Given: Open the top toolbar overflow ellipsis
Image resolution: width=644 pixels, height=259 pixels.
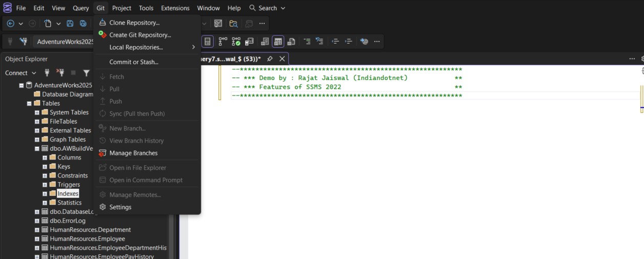Looking at the screenshot, I should [x=263, y=24].
